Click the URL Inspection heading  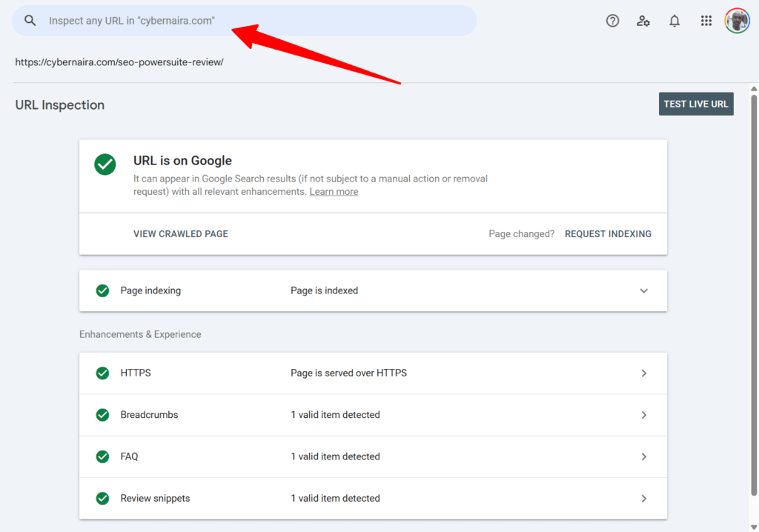coord(59,105)
